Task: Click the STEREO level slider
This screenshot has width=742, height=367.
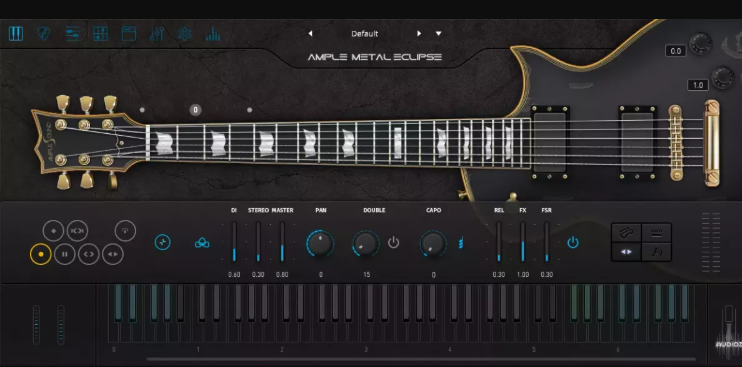Action: coord(258,242)
